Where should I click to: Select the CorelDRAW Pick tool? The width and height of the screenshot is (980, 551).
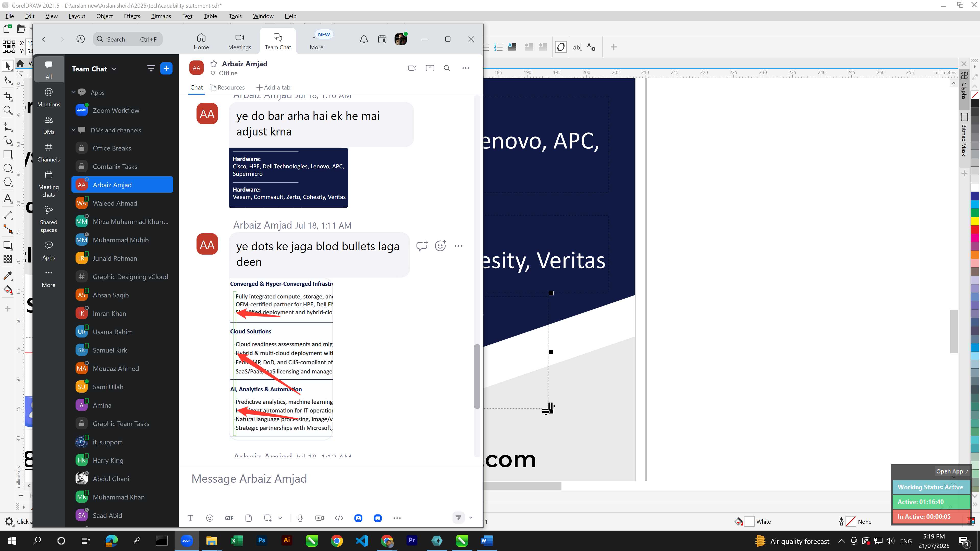[x=8, y=66]
